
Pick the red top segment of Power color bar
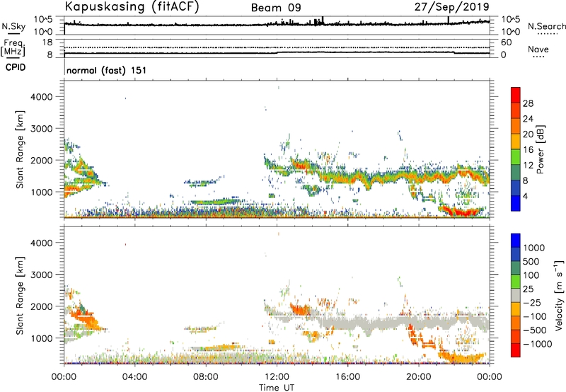pos(516,95)
